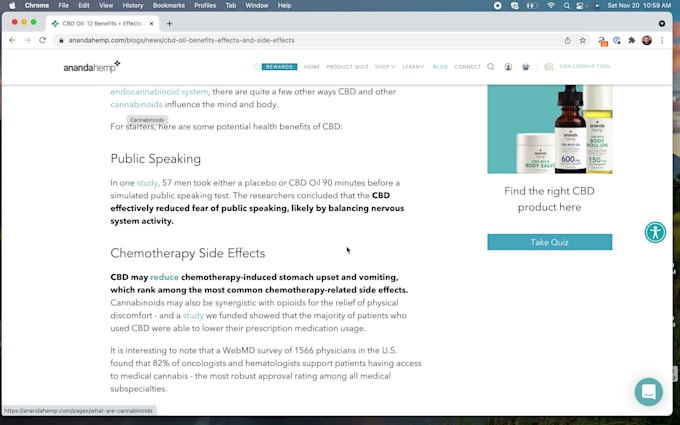Viewport: 680px width, 425px height.
Task: Open the COA LOOKUP TOOL link
Action: (x=585, y=66)
